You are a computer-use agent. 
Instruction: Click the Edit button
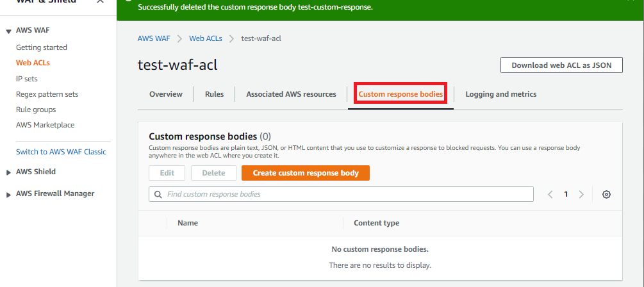[167, 173]
